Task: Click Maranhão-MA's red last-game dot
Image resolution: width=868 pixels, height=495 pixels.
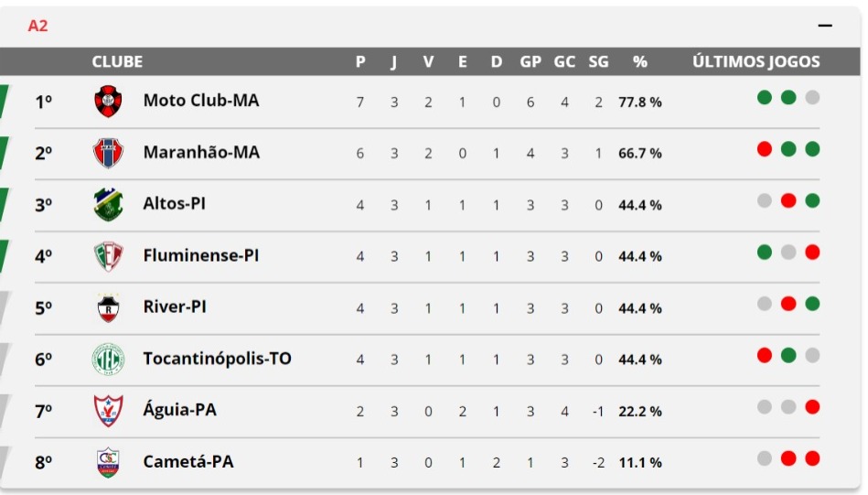Action: (x=765, y=149)
